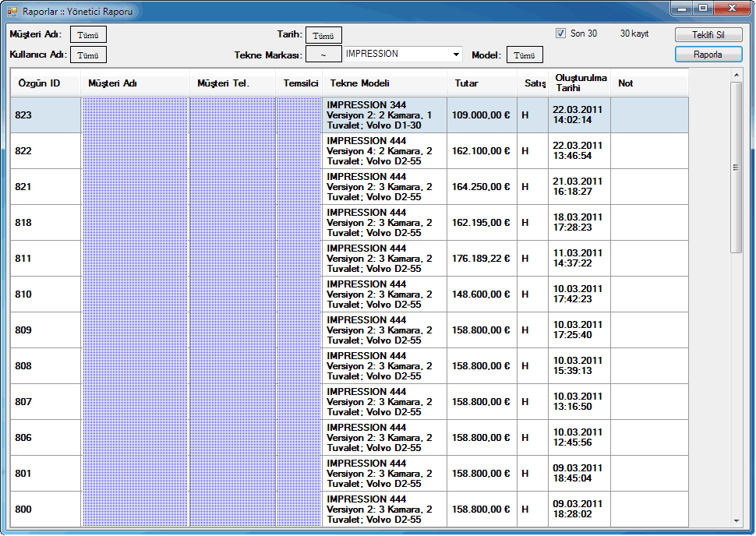Click scrollbar up arrow
The width and height of the screenshot is (756, 536).
pyautogui.click(x=737, y=75)
